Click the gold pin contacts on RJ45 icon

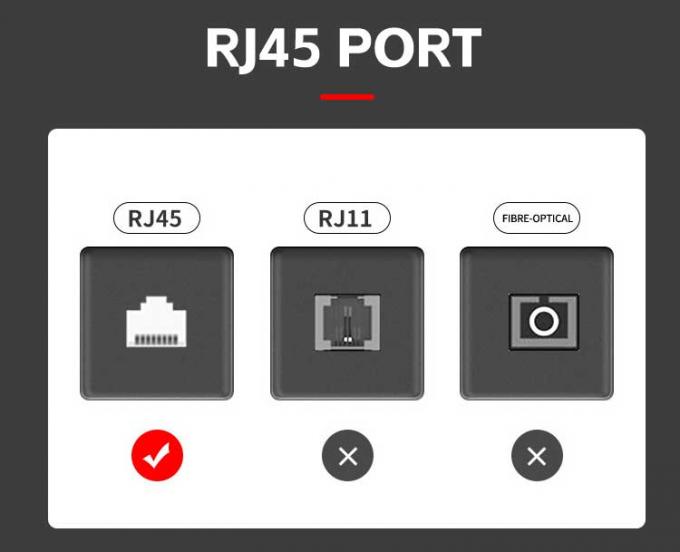click(x=157, y=340)
